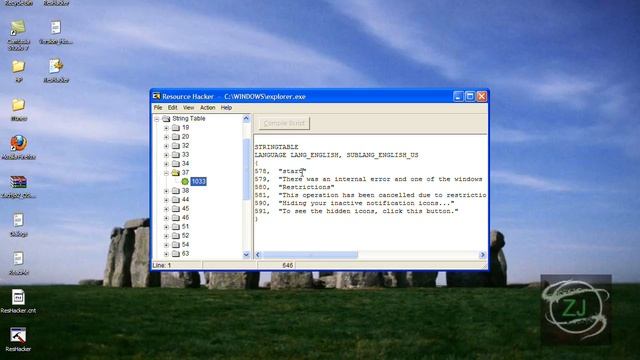Click the tree panel vertical scrollbar thumb

pyautogui.click(x=246, y=169)
